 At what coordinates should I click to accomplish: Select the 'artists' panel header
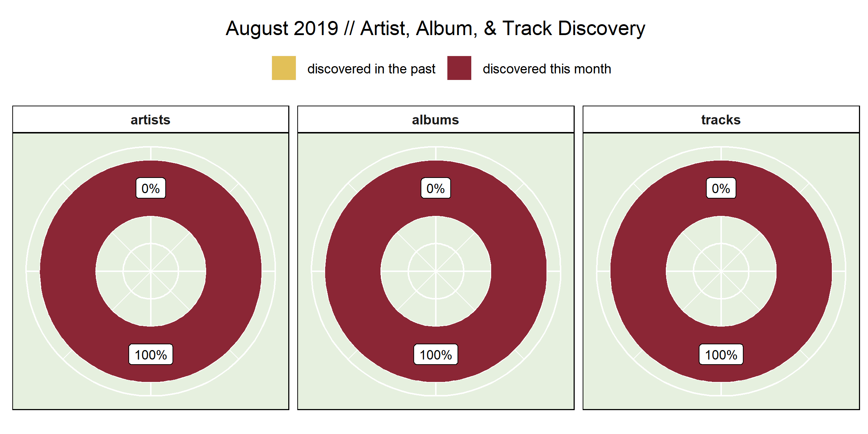tap(150, 120)
